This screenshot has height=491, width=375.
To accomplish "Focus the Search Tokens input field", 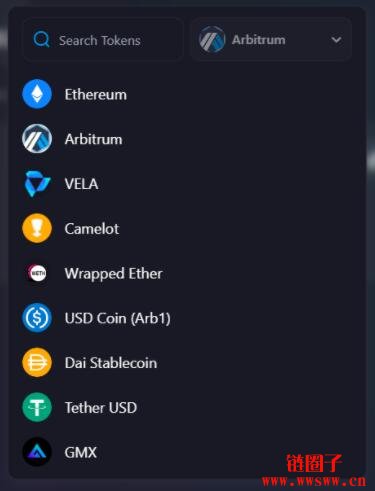I will pyautogui.click(x=103, y=40).
